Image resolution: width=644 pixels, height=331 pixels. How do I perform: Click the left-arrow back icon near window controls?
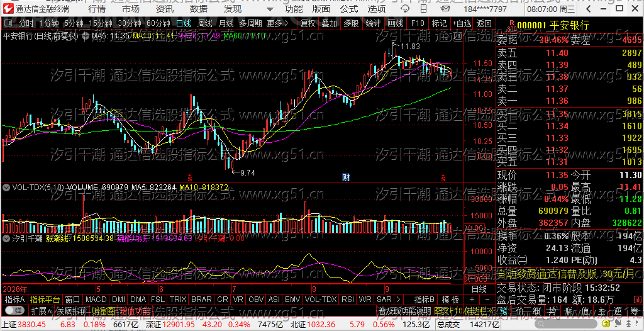[589, 9]
